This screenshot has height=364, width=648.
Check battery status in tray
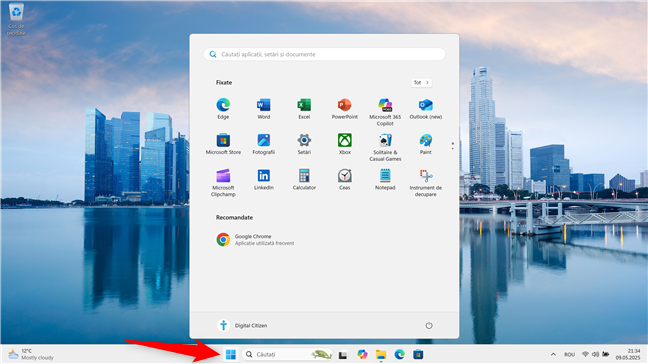(606, 354)
